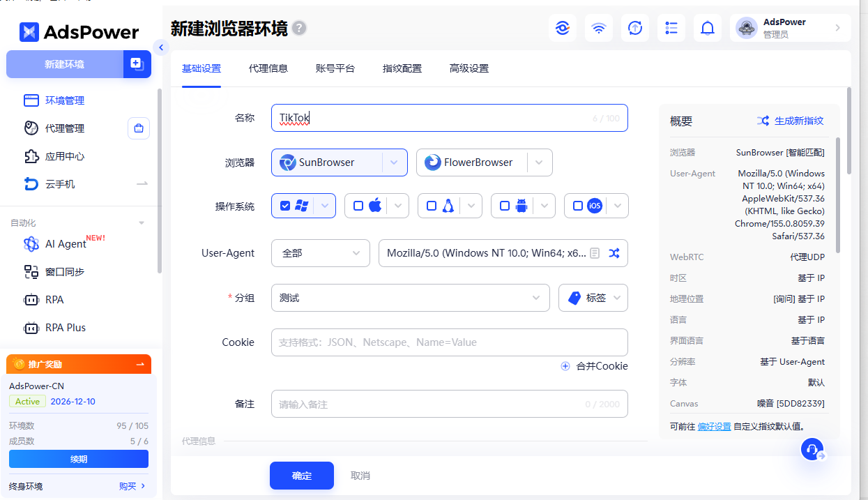Open the task list icon in top bar

[671, 28]
